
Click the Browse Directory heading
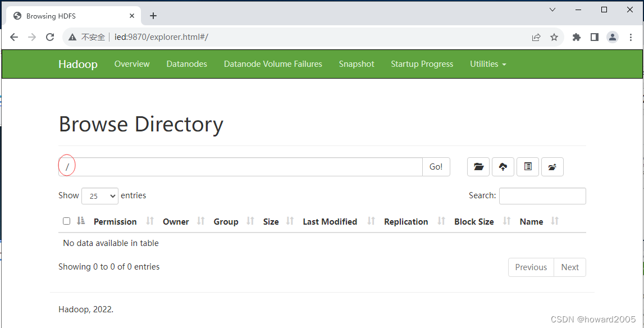click(141, 124)
